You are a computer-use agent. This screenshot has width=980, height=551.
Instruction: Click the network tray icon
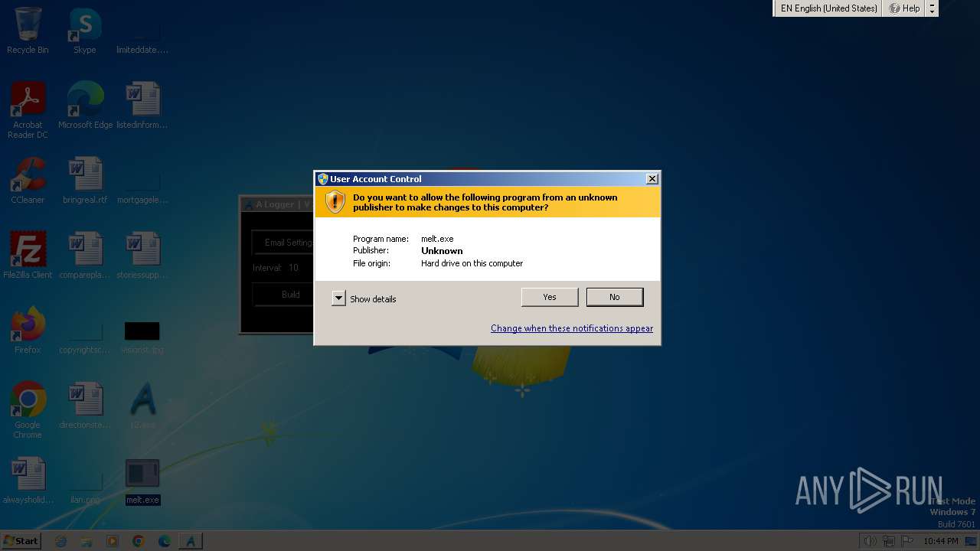889,541
